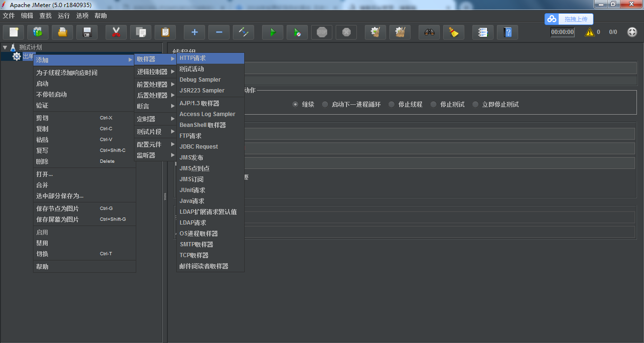Click the 拖拽上传 upload button
This screenshot has width=644, height=343.
pos(569,19)
